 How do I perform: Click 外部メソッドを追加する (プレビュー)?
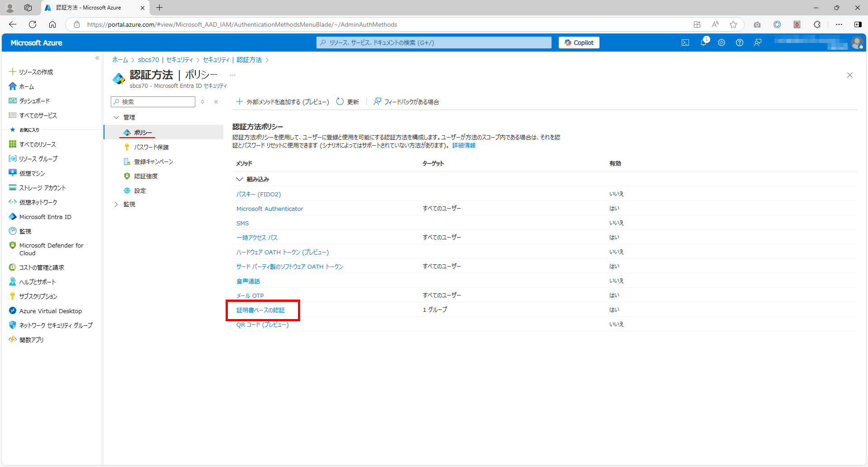tap(283, 102)
